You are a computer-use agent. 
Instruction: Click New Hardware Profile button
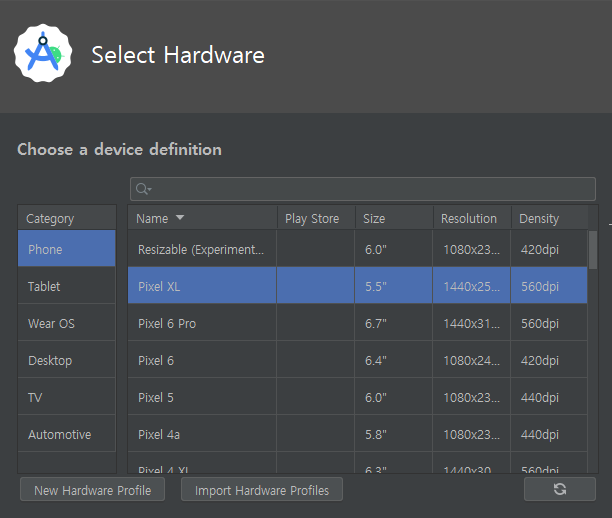[x=93, y=489]
